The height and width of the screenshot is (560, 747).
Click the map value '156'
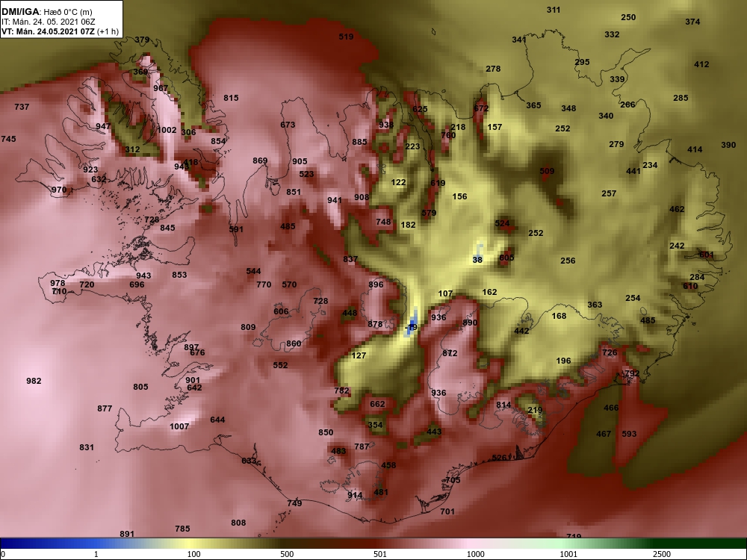(x=459, y=196)
